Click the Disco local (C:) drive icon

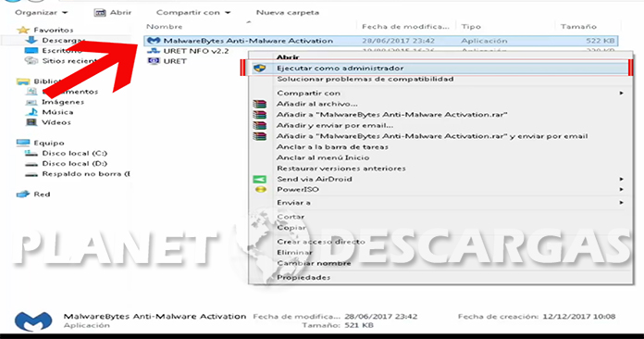31,153
